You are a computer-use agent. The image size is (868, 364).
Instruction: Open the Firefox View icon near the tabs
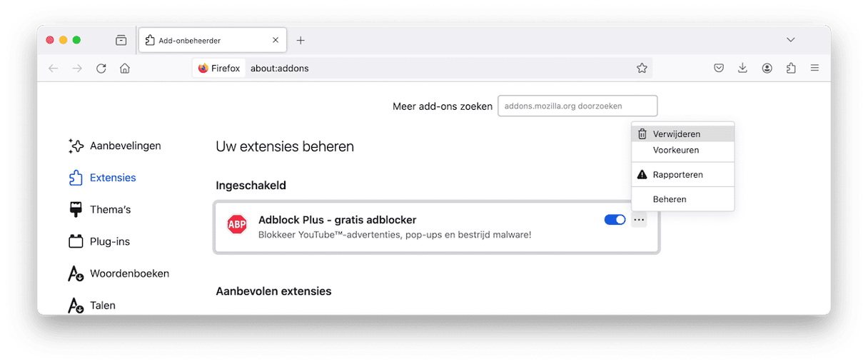click(121, 41)
